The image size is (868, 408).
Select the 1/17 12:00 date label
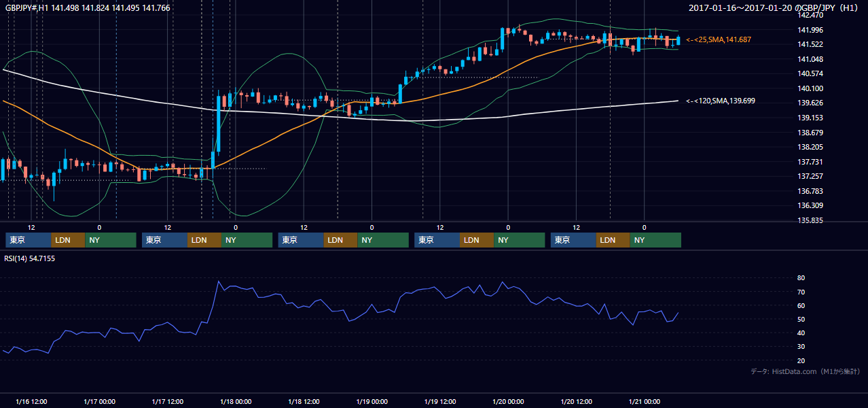168,401
